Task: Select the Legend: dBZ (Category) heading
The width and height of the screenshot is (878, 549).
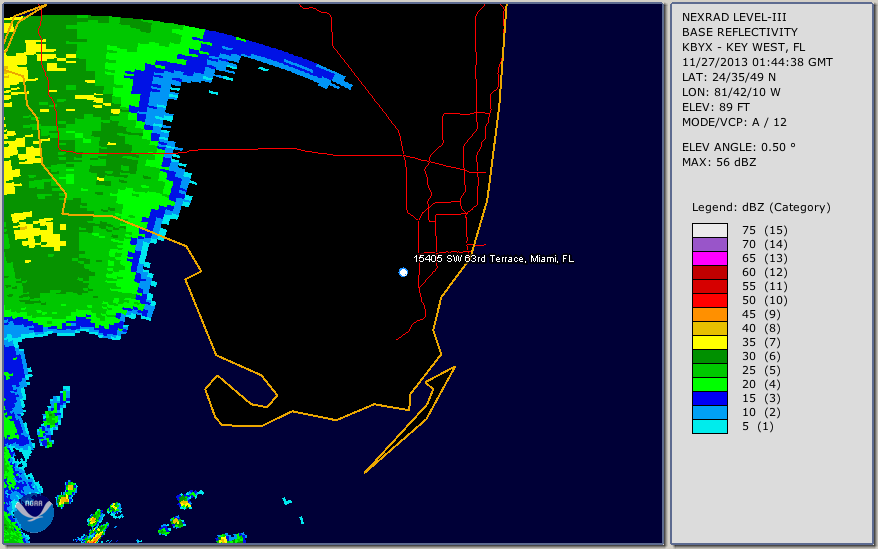Action: [761, 207]
